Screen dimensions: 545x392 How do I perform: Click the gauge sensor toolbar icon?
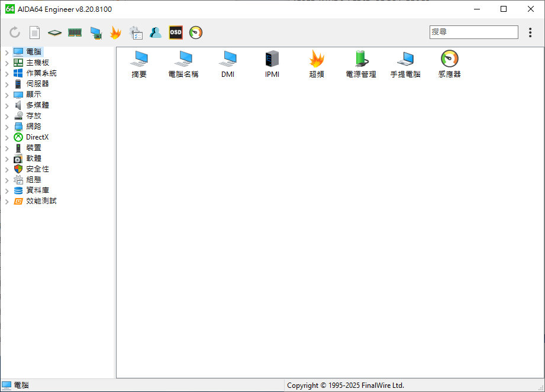[196, 33]
